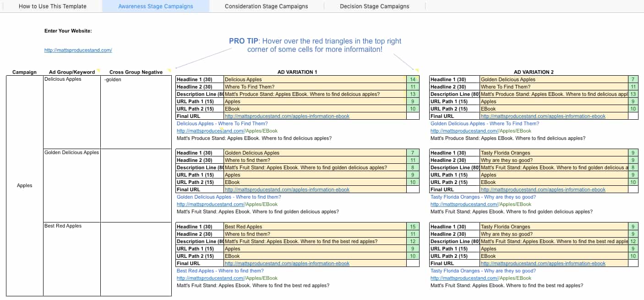
Task: Click the Ad Group/Keyword column header
Action: click(71, 72)
